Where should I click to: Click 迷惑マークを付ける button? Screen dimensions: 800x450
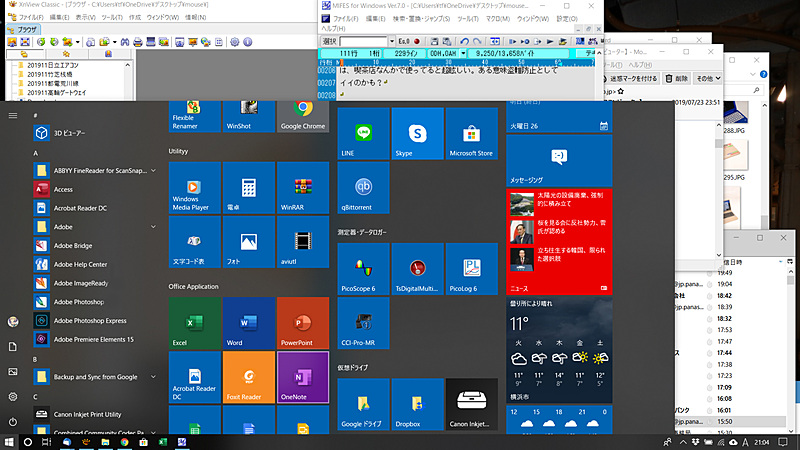[x=630, y=79]
